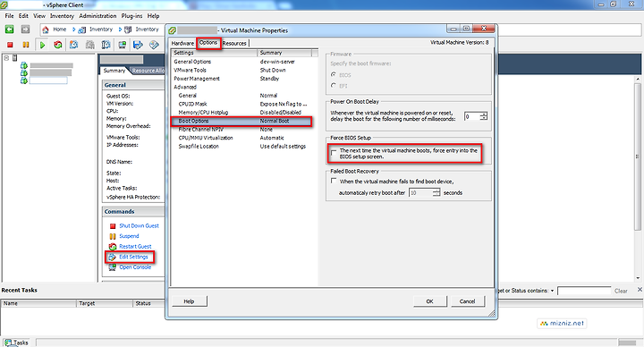Click the Tasks icon in status bar
The width and height of the screenshot is (644, 347).
pos(7,343)
